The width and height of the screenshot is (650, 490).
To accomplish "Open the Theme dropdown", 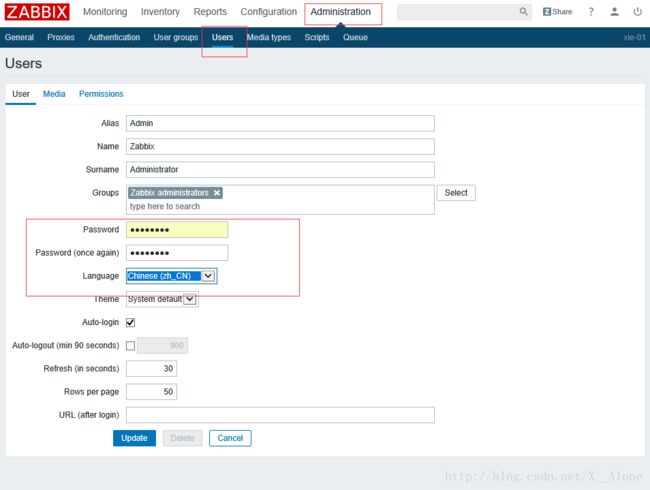I will (162, 299).
